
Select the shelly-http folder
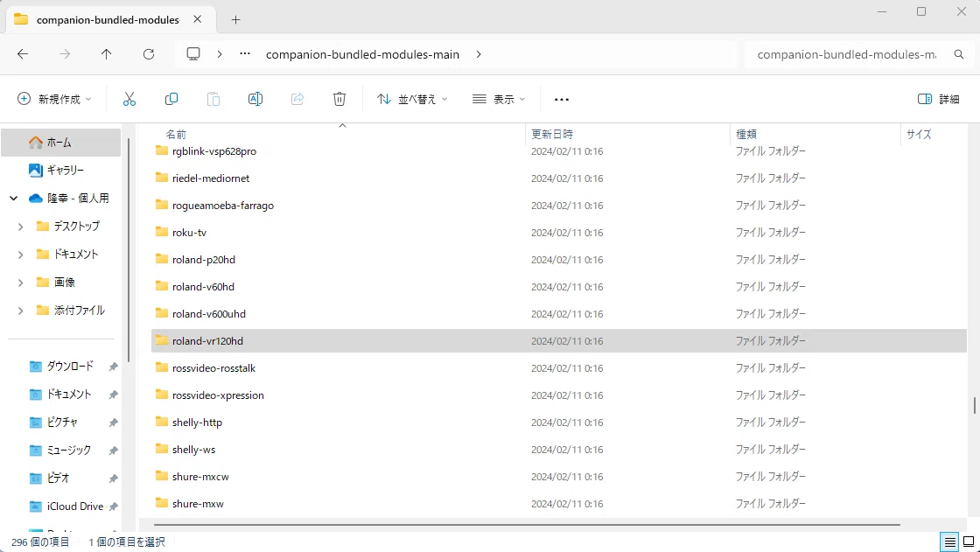197,422
